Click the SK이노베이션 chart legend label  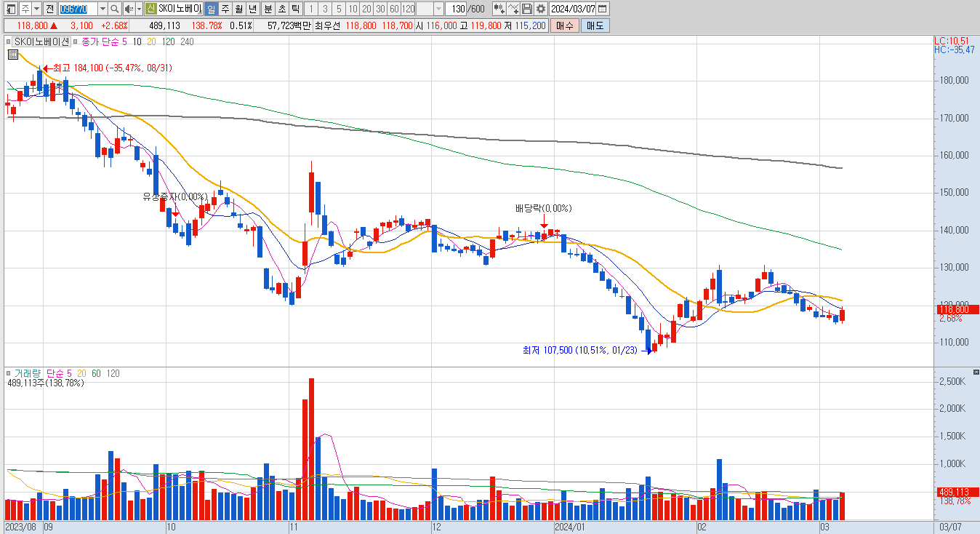click(42, 42)
